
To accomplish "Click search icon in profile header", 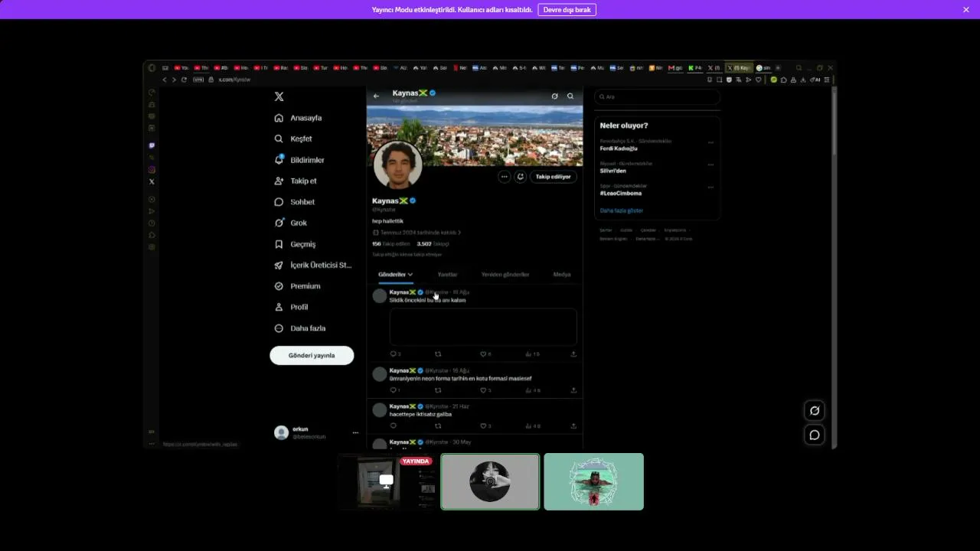I will pyautogui.click(x=570, y=96).
